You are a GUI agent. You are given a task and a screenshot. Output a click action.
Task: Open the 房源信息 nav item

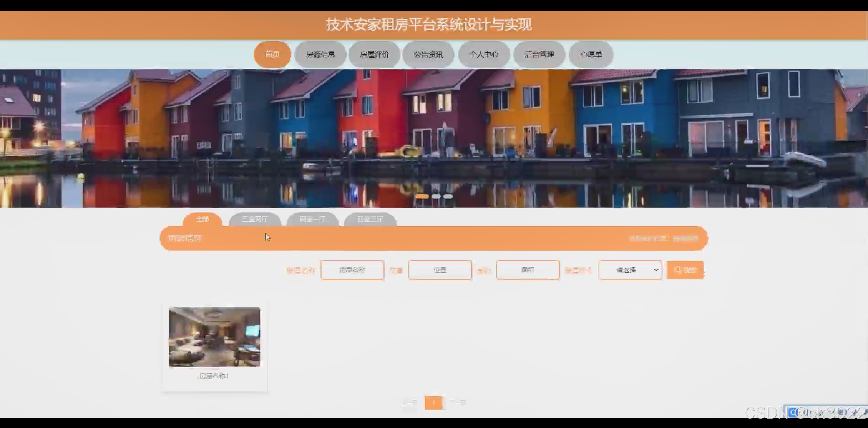[x=320, y=54]
